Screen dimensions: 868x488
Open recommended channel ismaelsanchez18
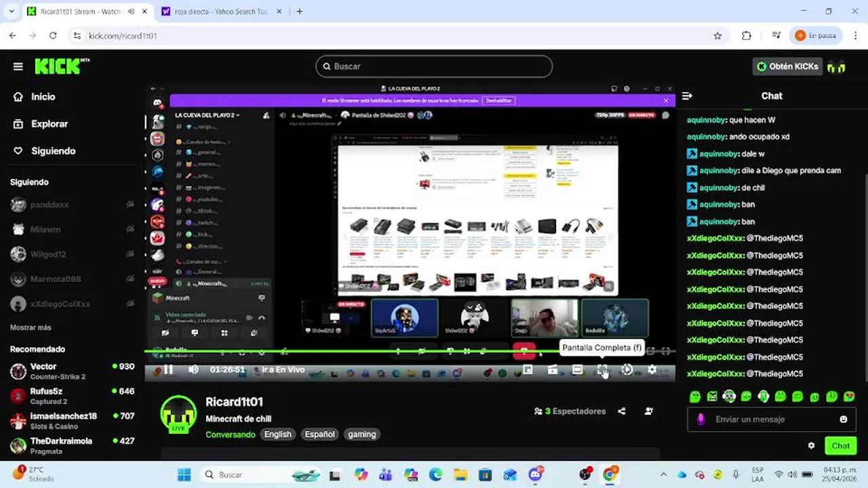[x=72, y=421]
